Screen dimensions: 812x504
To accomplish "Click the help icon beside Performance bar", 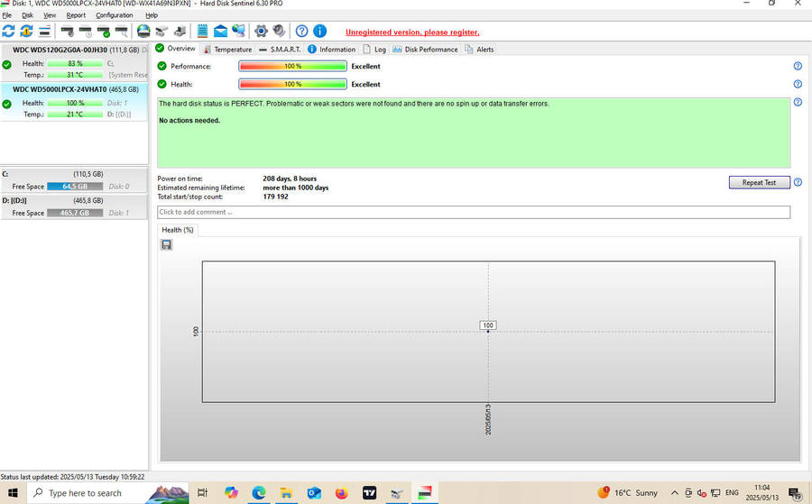I will click(798, 66).
